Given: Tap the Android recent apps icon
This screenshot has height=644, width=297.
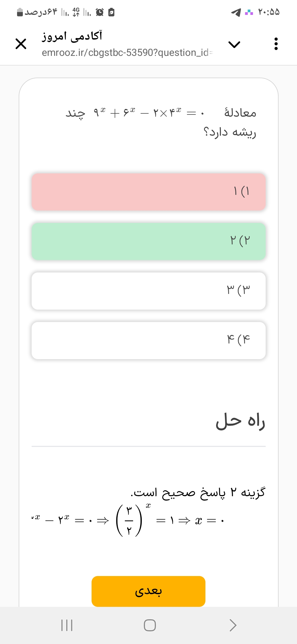Looking at the screenshot, I should coord(67,625).
